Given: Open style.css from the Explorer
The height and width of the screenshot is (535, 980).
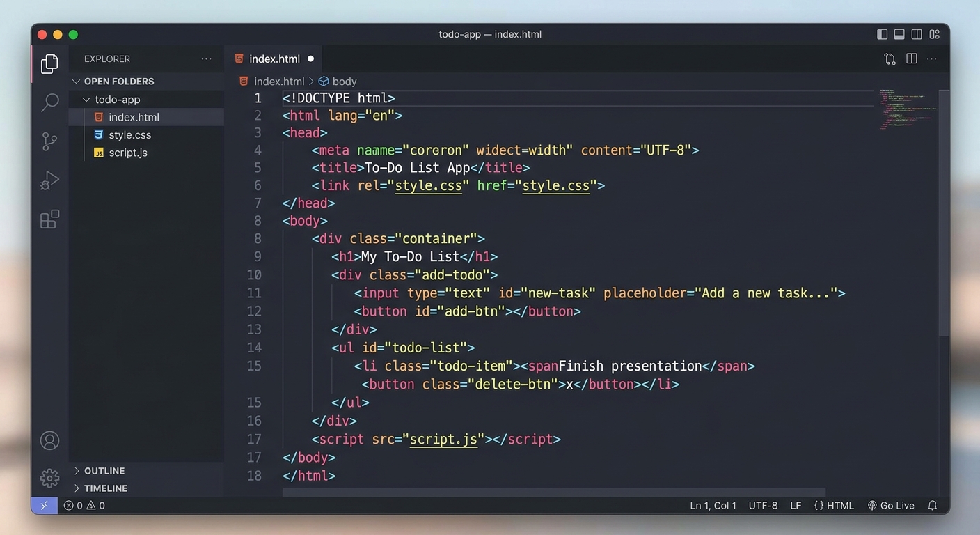Looking at the screenshot, I should [130, 134].
